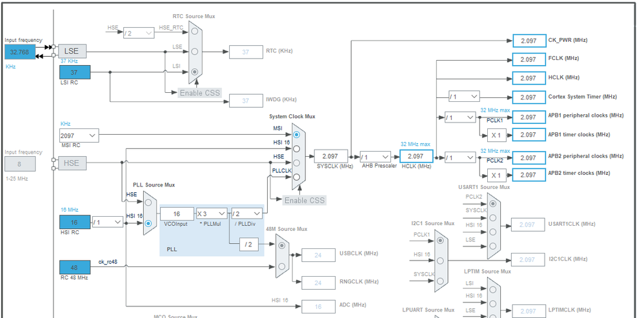Click the HSE input frequency field
This screenshot has width=644, height=318.
point(20,164)
